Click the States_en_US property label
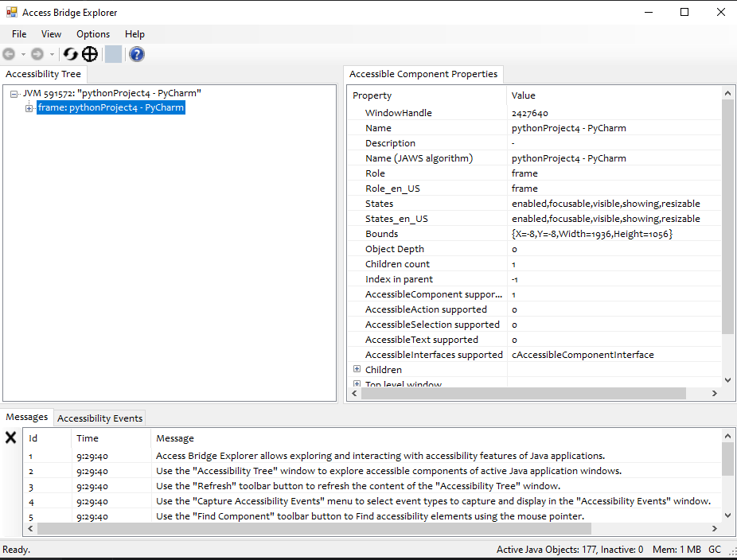The width and height of the screenshot is (737, 560). pyautogui.click(x=396, y=219)
